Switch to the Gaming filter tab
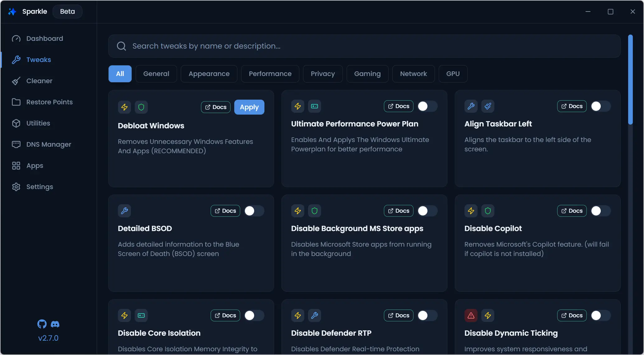This screenshot has width=644, height=355. tap(367, 74)
